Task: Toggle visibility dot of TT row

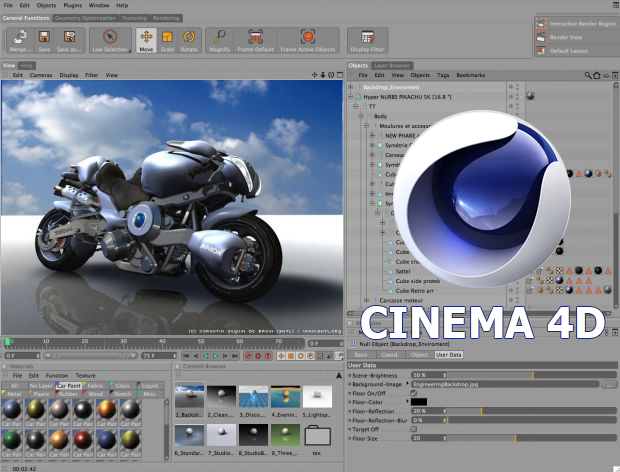Action: [511, 106]
